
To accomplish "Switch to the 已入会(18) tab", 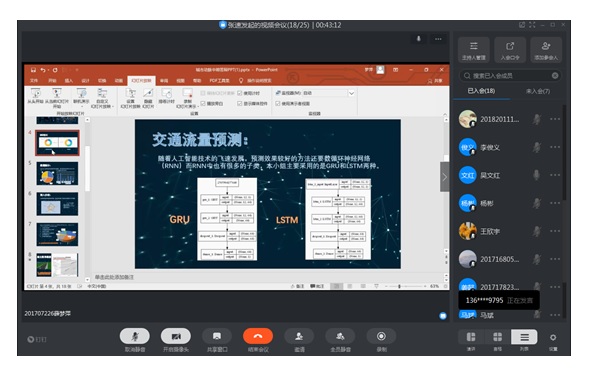I will [x=481, y=91].
